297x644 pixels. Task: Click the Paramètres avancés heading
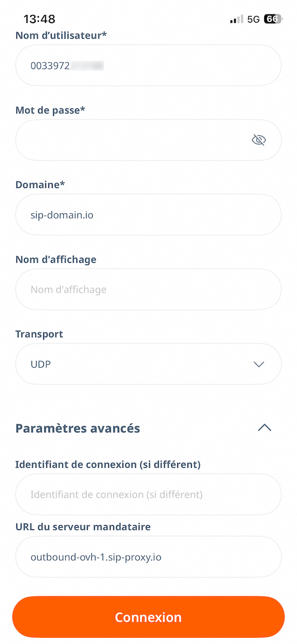coord(77,428)
